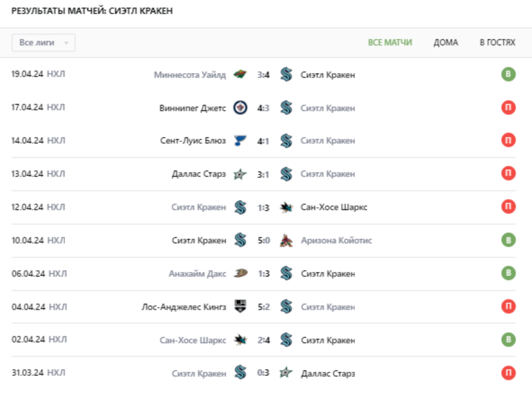Viewport: 532px width, 395px height.
Task: Click the green win badge for 19.04.24
Action: coord(509,75)
